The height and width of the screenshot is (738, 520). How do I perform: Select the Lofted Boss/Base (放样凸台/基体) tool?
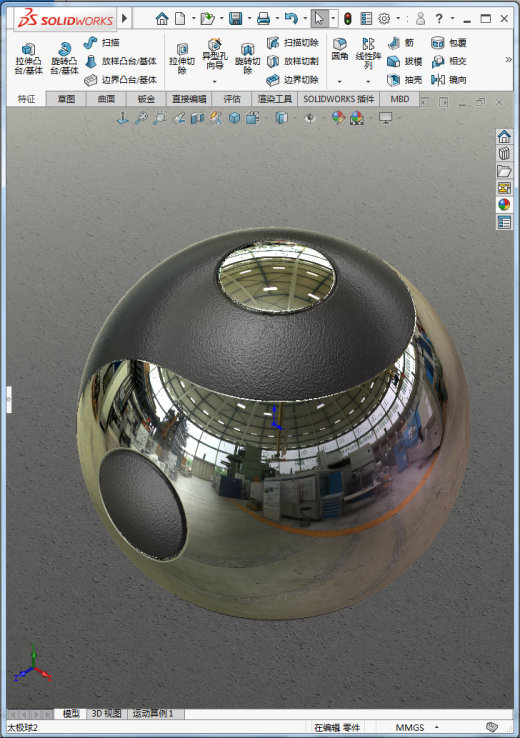(121, 61)
